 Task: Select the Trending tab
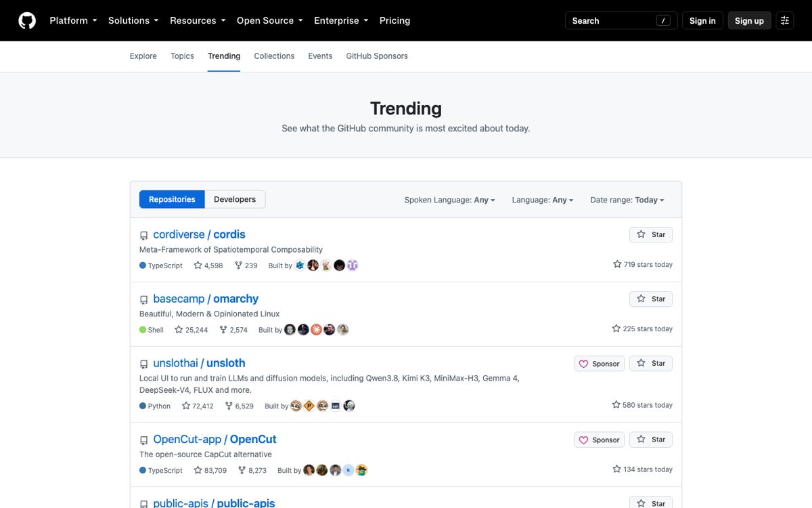(x=224, y=56)
